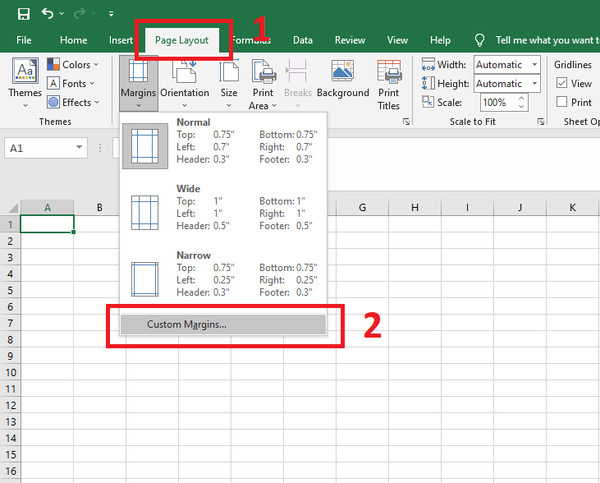Open the Scale to Fit dialog launcher

(541, 122)
